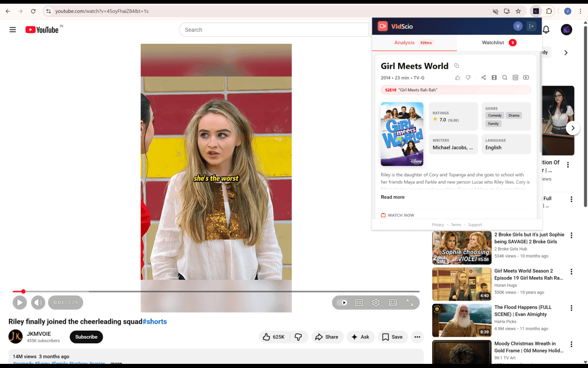Click the Ask button
588x368 pixels.
click(361, 337)
